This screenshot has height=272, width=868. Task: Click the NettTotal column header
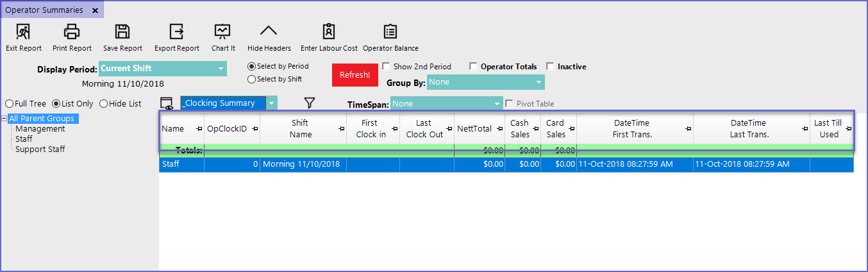point(474,129)
